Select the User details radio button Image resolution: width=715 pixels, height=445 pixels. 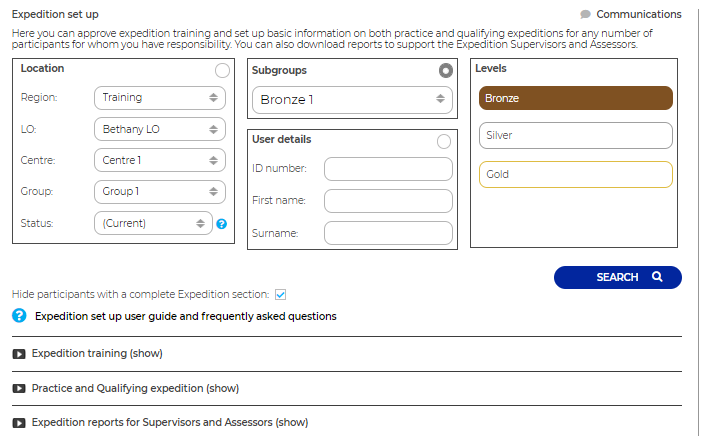pos(444,141)
